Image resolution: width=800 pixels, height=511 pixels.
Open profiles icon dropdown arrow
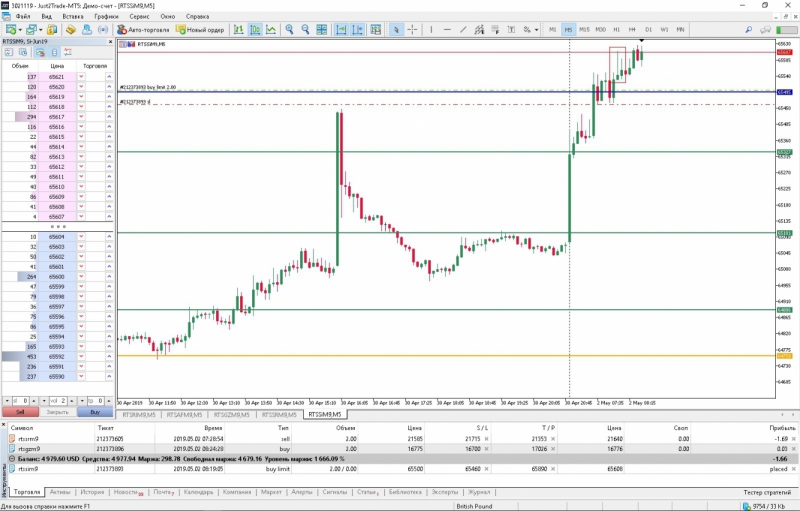(41, 30)
